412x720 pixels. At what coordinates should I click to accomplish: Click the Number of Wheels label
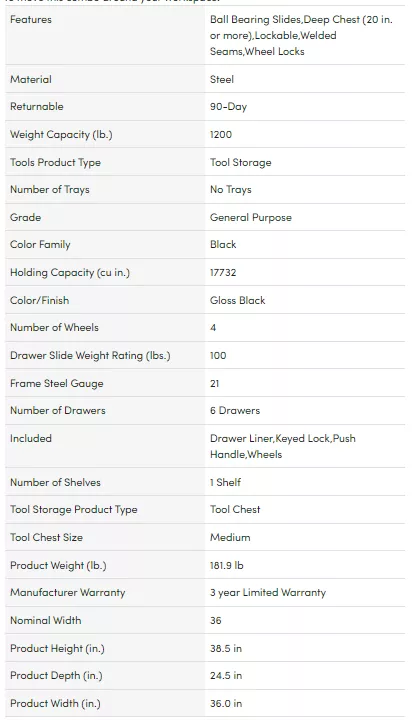click(54, 328)
